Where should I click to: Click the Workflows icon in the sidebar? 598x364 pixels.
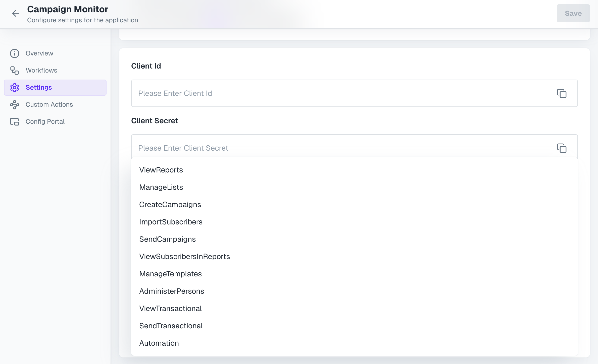coord(14,70)
